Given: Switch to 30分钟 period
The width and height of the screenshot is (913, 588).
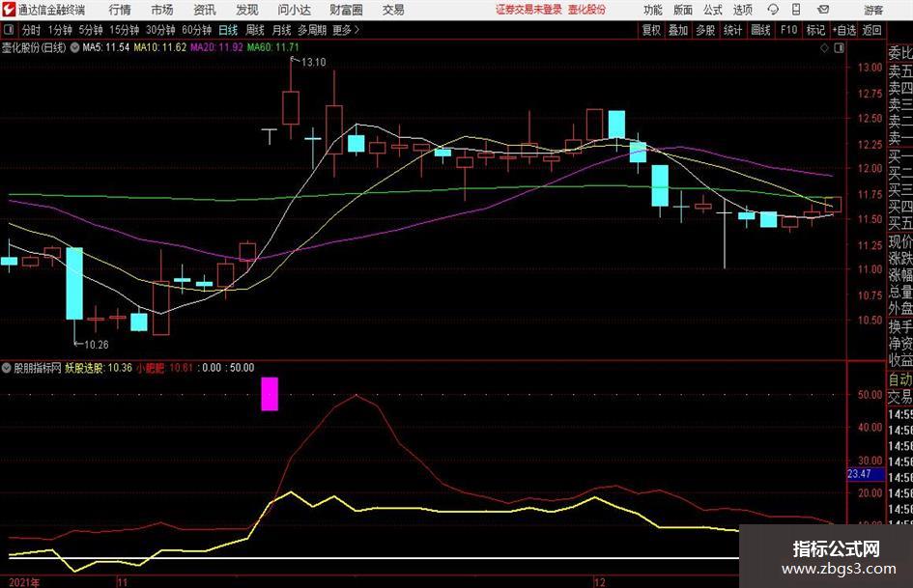Looking at the screenshot, I should coord(160,30).
